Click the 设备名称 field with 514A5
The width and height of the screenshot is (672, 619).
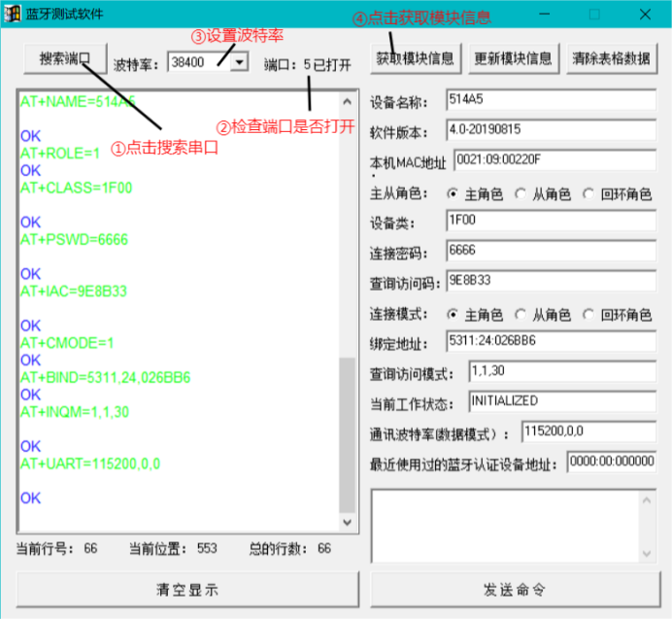pyautogui.click(x=552, y=100)
